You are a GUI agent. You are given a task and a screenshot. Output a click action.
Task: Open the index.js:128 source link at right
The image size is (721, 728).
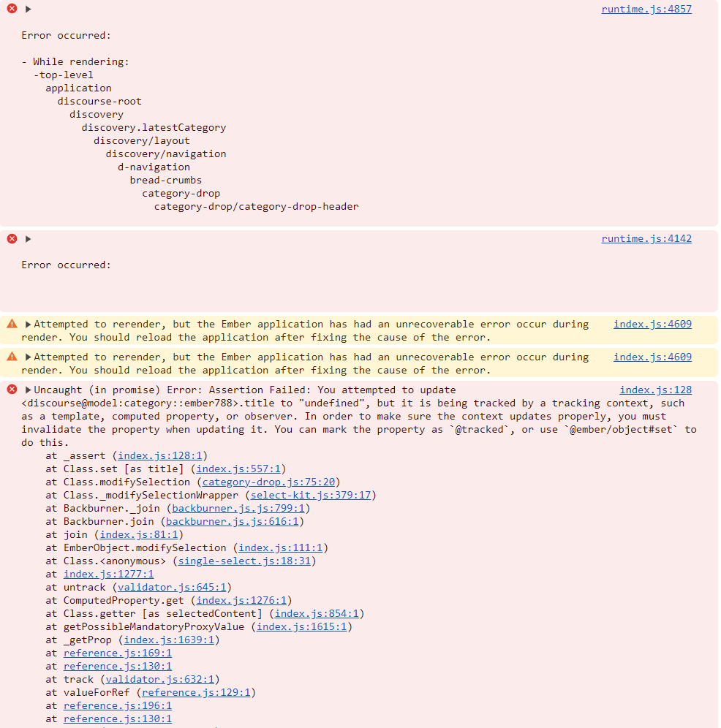655,390
